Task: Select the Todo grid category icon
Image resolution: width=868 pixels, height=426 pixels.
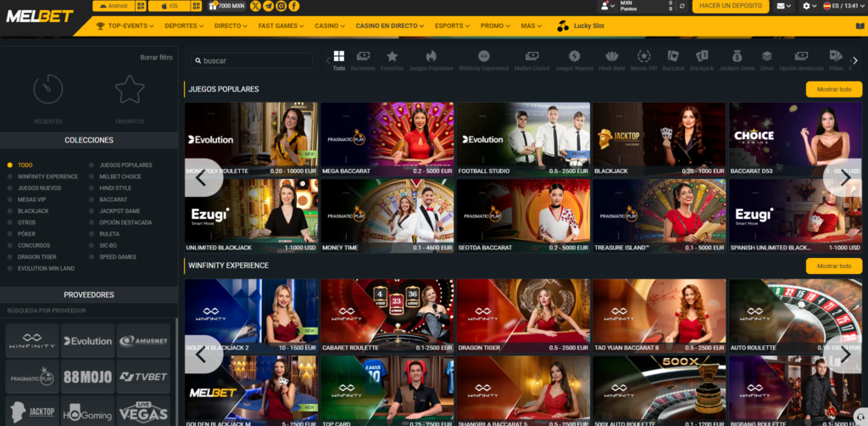Action: click(x=339, y=61)
